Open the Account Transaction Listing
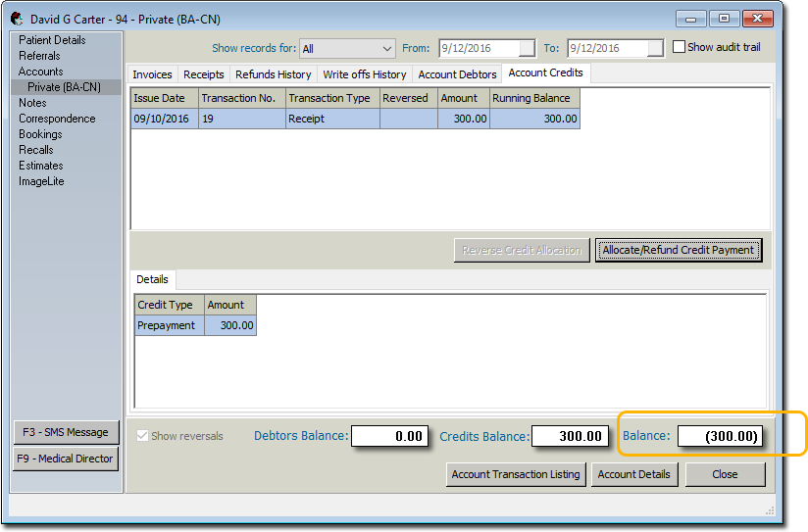Screen dimensions: 808x532 516,474
